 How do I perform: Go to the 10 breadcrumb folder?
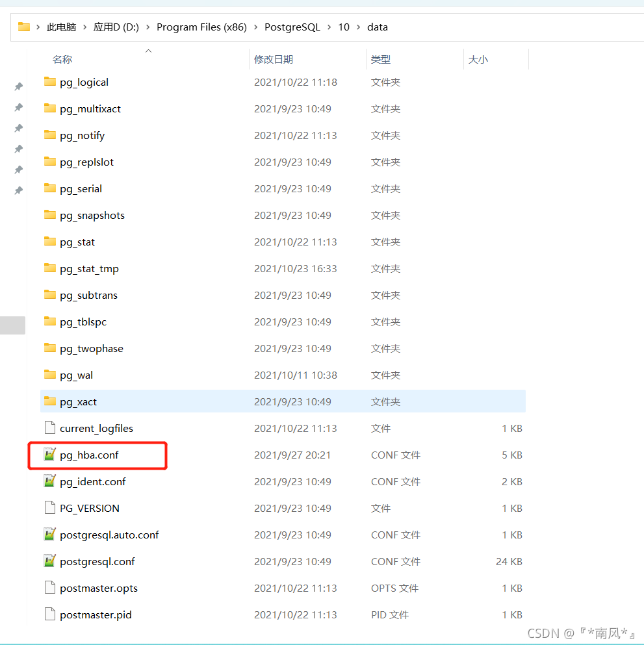344,27
